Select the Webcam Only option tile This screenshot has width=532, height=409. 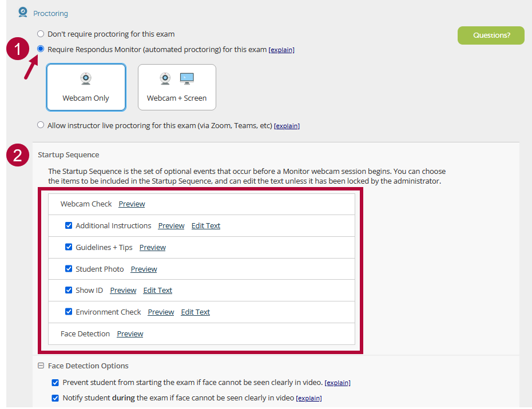86,87
